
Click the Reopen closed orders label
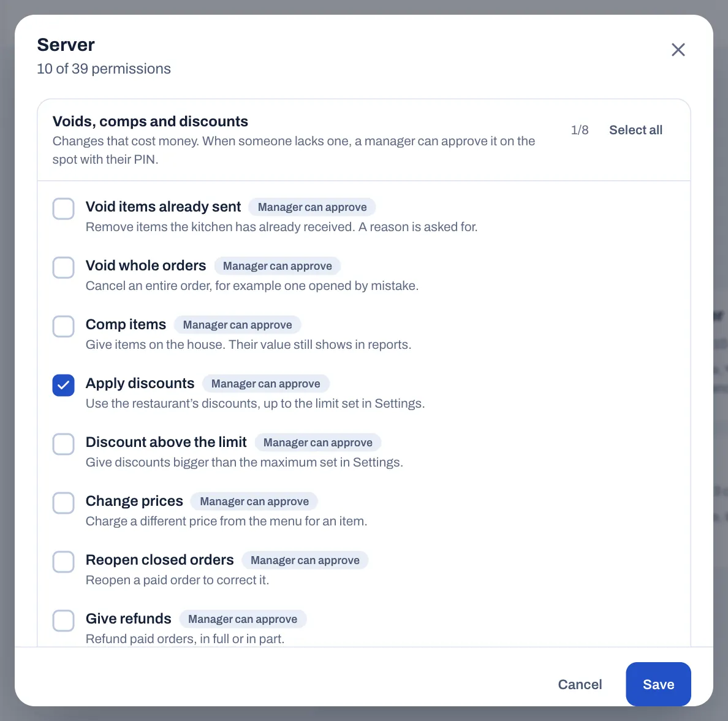[160, 560]
